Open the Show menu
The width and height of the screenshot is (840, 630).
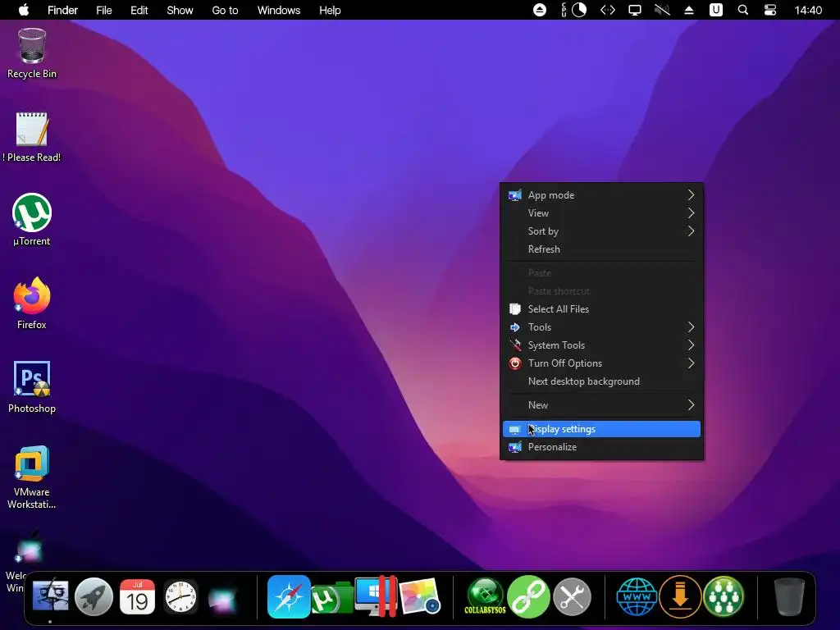coord(180,10)
